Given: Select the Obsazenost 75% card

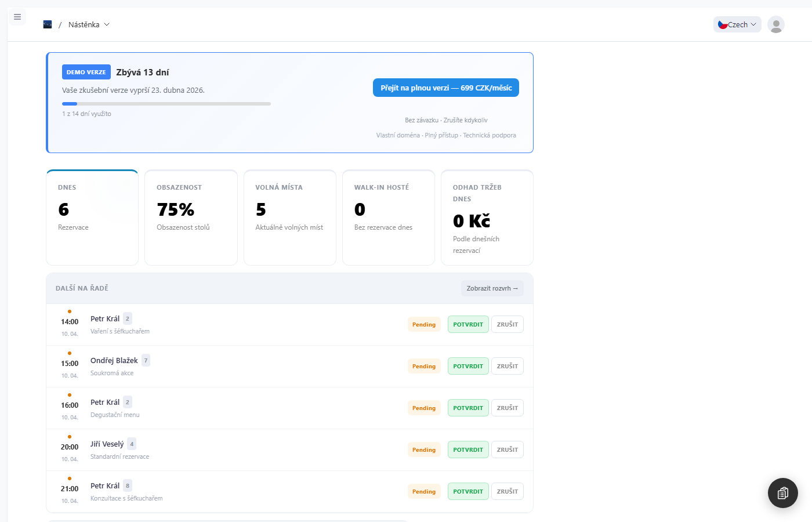Looking at the screenshot, I should 191,217.
